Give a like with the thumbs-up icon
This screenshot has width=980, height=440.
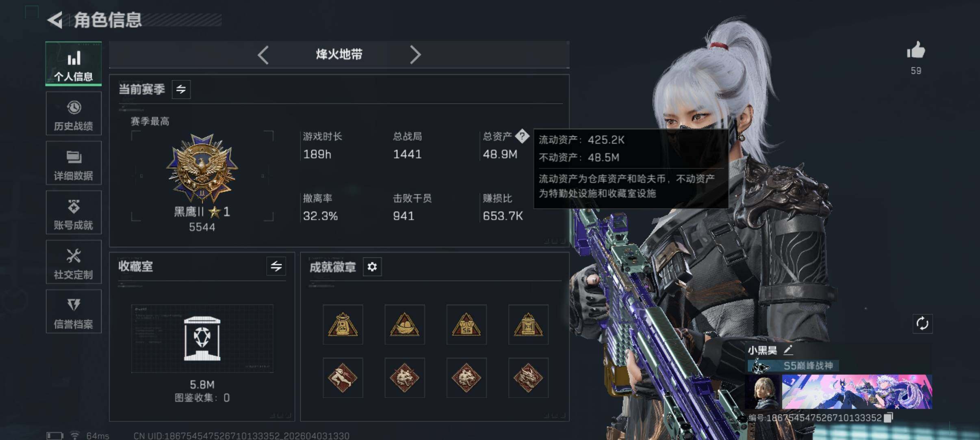(916, 50)
